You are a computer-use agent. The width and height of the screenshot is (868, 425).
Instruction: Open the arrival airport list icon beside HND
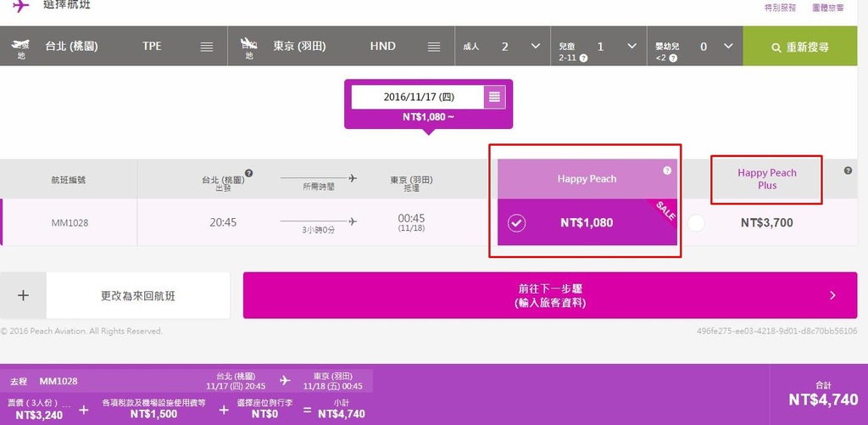click(434, 48)
